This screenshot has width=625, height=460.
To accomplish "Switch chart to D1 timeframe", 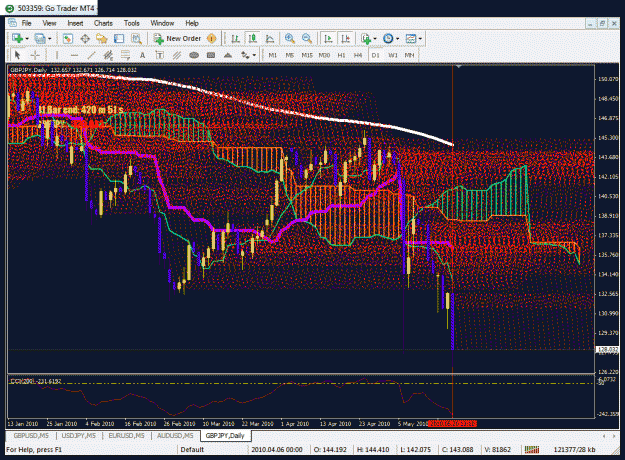I will point(375,55).
